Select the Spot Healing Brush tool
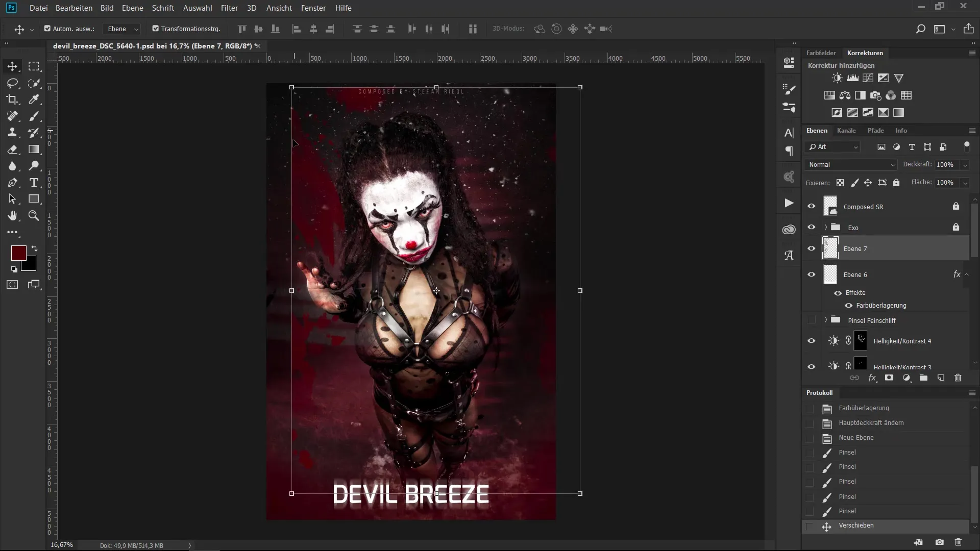 tap(12, 116)
